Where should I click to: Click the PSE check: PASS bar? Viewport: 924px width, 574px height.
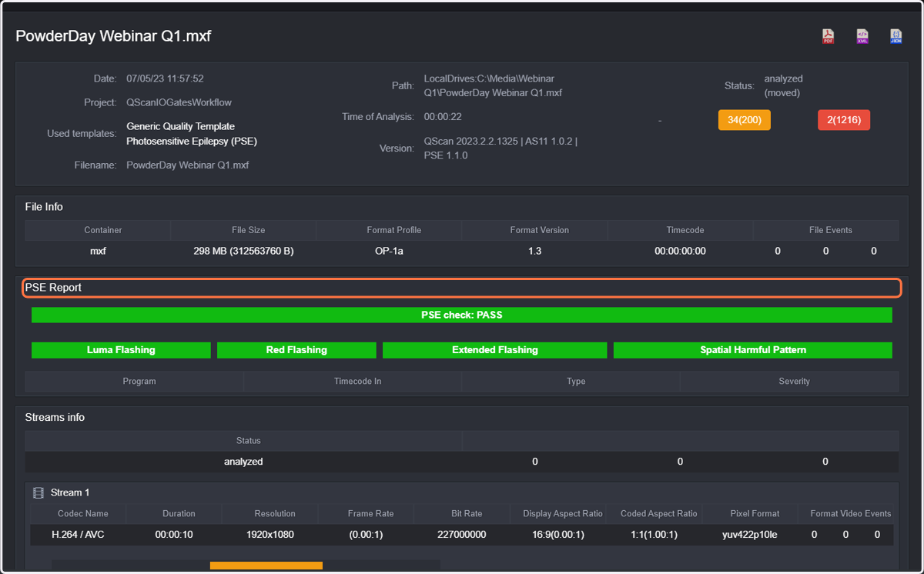(461, 315)
